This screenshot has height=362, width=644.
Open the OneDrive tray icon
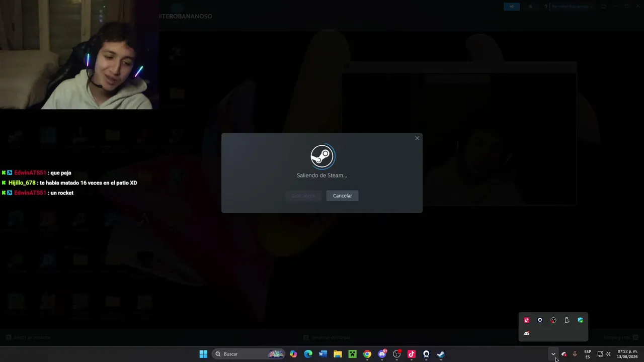pyautogui.click(x=564, y=354)
